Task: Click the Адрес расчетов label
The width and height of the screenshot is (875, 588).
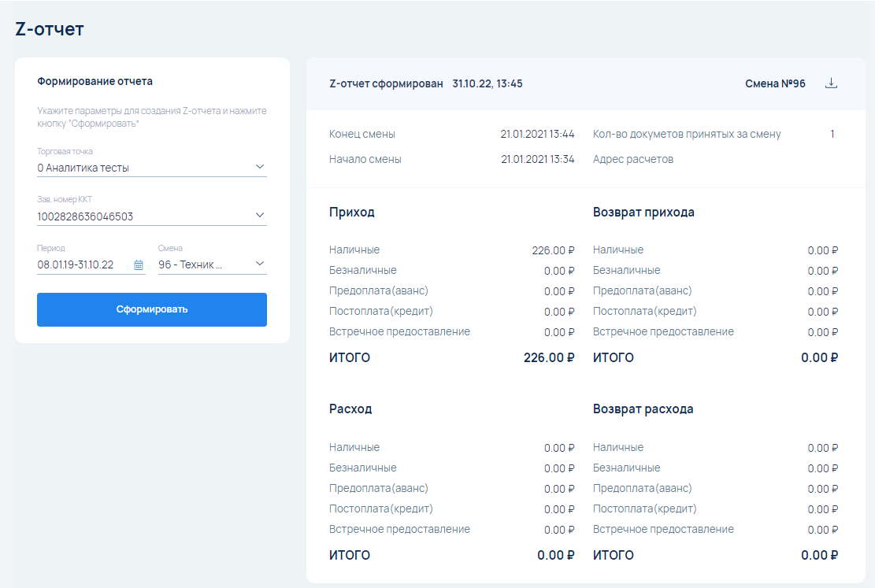Action: [632, 159]
